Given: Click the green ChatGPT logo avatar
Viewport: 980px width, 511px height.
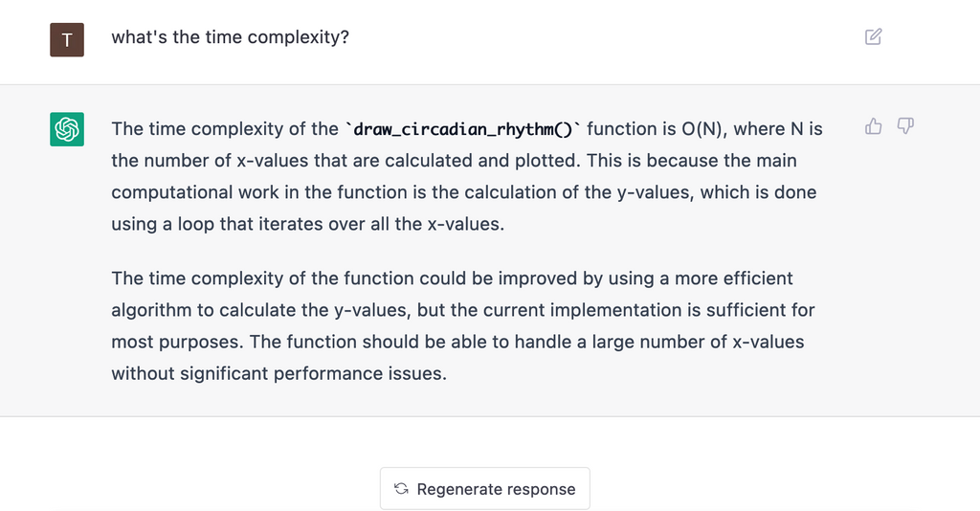Looking at the screenshot, I should pyautogui.click(x=67, y=129).
